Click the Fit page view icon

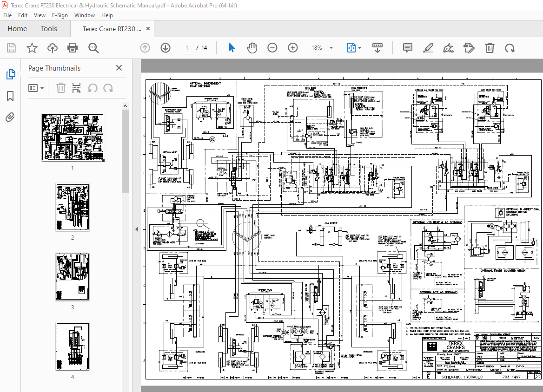pyautogui.click(x=351, y=48)
